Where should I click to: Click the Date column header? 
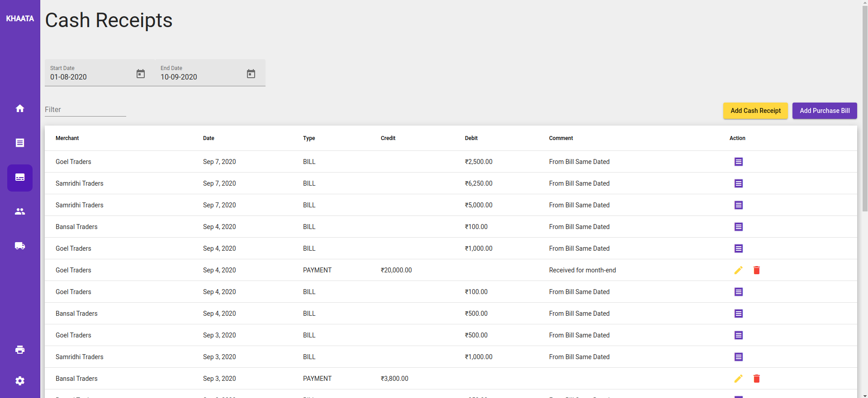pyautogui.click(x=209, y=138)
